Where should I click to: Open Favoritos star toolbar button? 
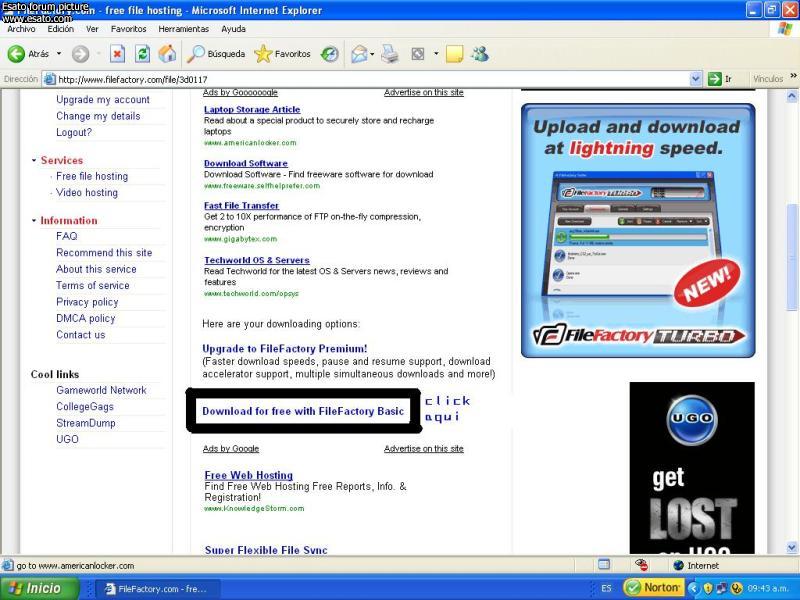point(282,54)
